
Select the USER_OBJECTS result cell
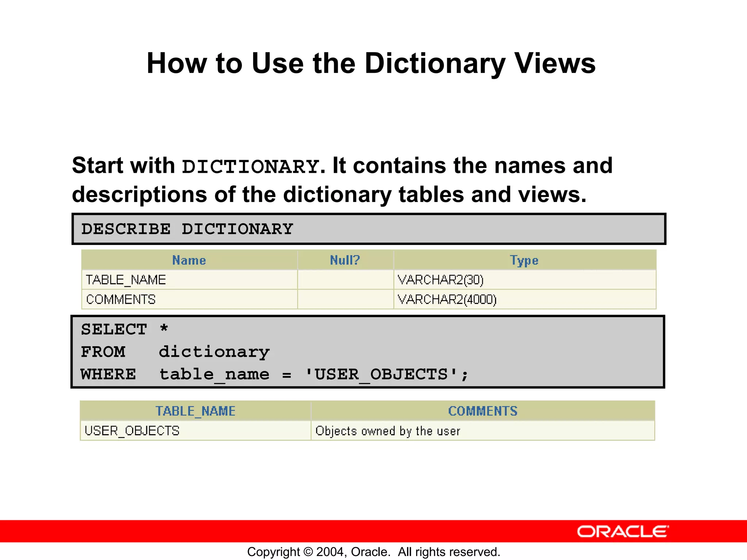[132, 431]
